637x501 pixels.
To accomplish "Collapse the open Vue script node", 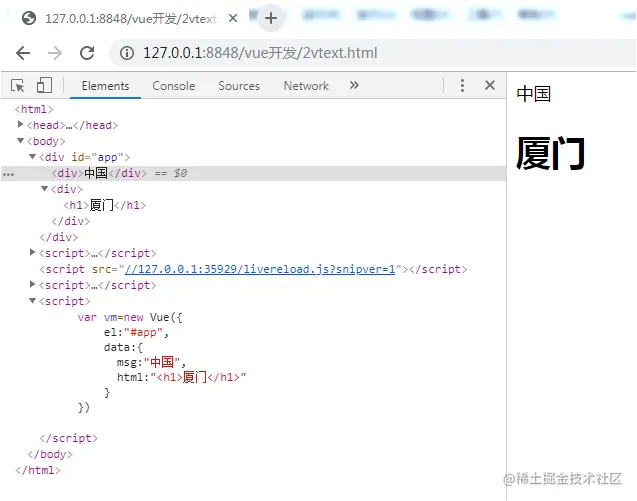I will click(x=32, y=301).
